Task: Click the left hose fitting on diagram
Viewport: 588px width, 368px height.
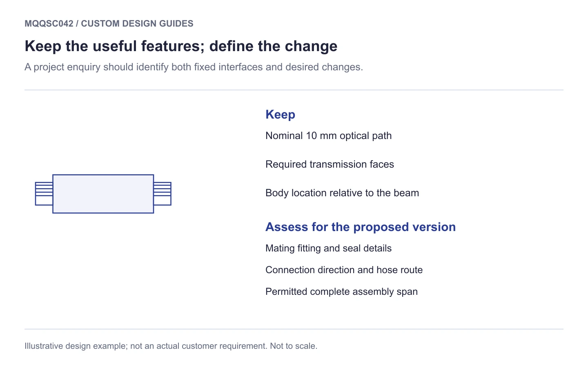Action: (44, 194)
